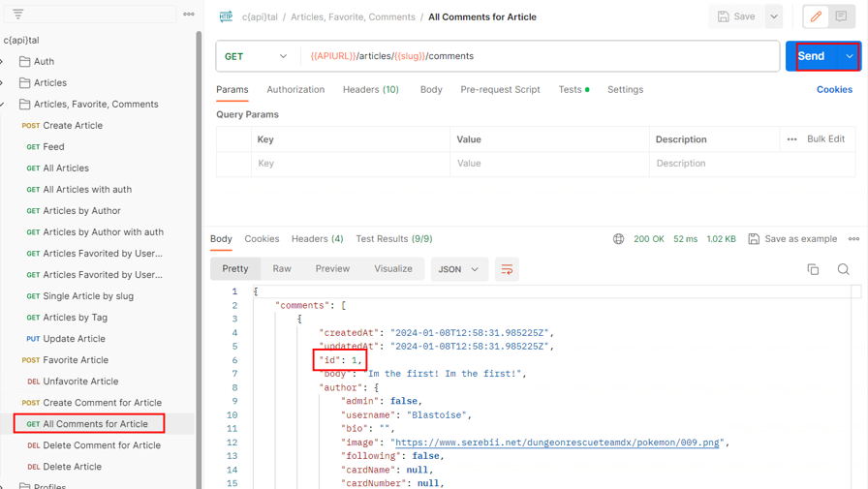Open the serebii.net image link
868x489 pixels.
click(x=557, y=443)
